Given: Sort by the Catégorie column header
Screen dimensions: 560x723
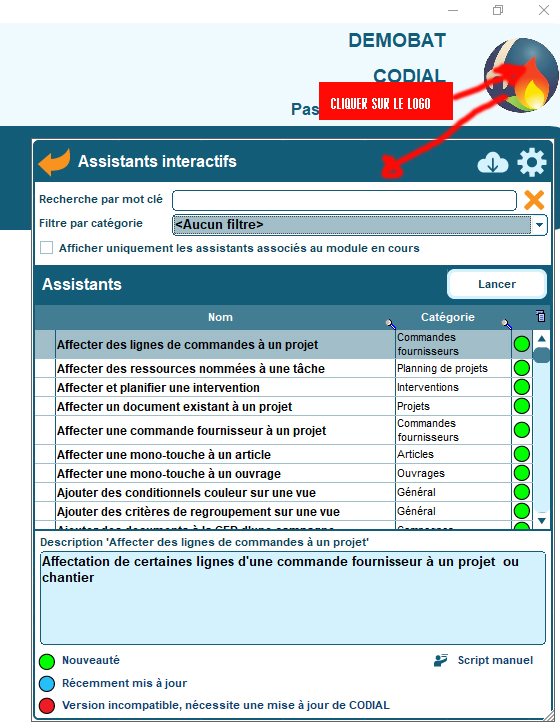Looking at the screenshot, I should coord(447,317).
